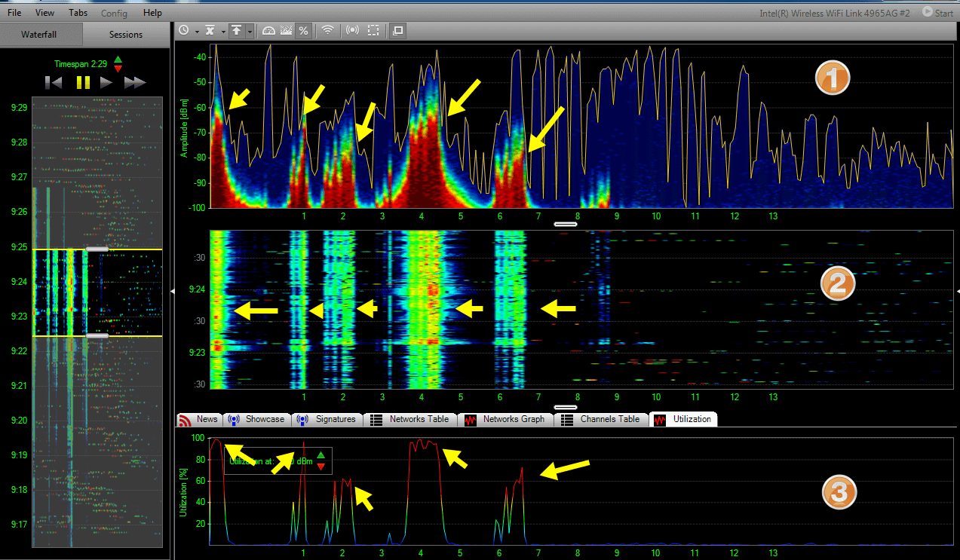Screen dimensions: 960x560
Task: Open the clock icon's dropdown menu
Action: point(197,30)
